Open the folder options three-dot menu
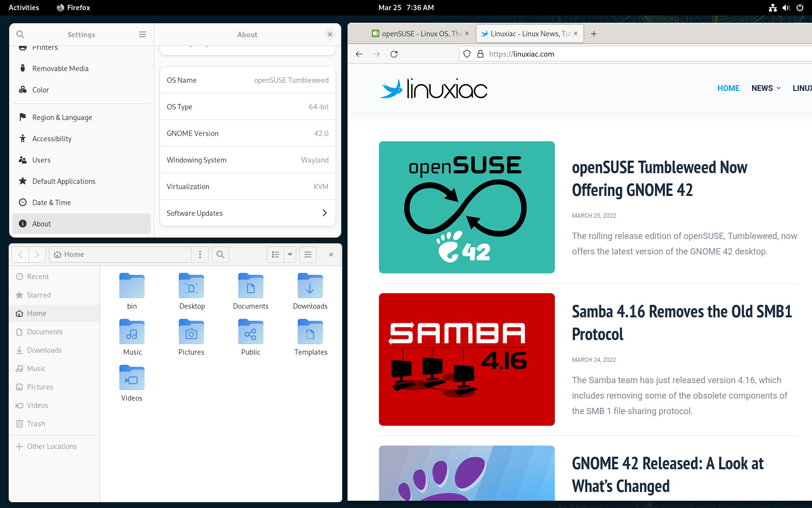The height and width of the screenshot is (508, 812). click(200, 254)
